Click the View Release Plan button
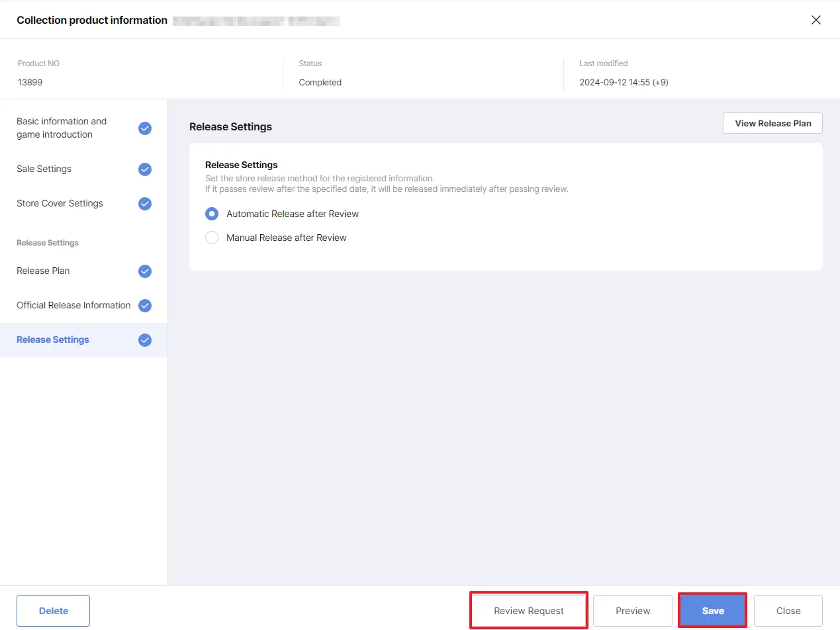840x630 pixels. [772, 123]
